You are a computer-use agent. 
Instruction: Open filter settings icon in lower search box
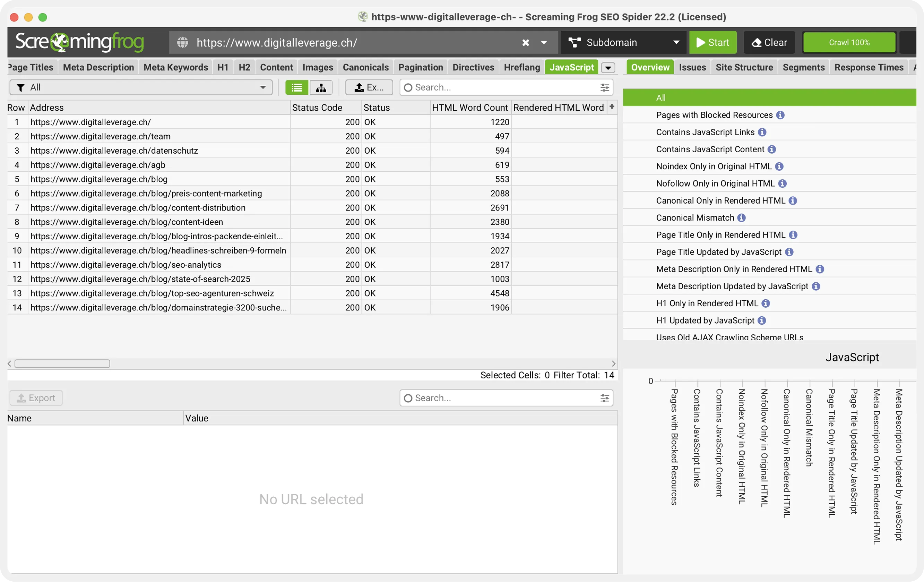(604, 398)
